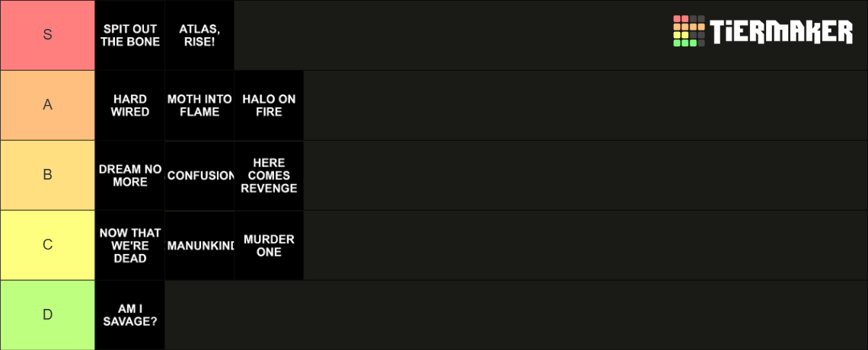
Task: Select the ATLAS, RISE! tile
Action: [199, 36]
